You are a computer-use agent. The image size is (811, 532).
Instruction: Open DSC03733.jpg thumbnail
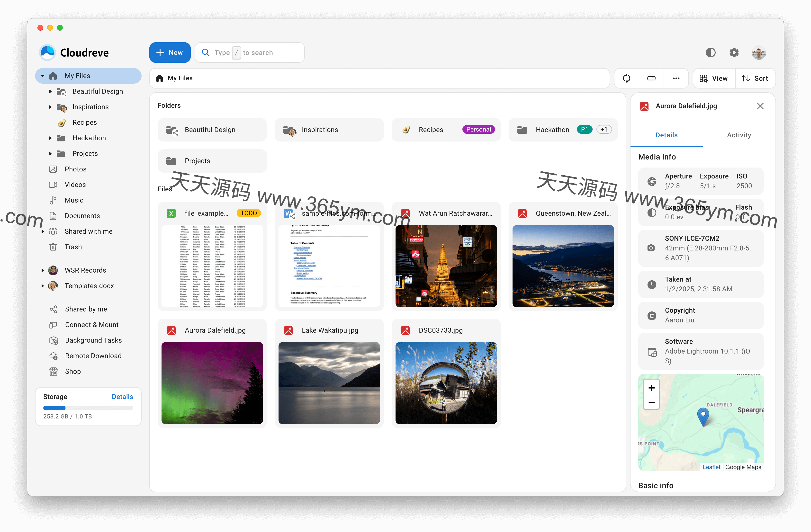pyautogui.click(x=446, y=383)
